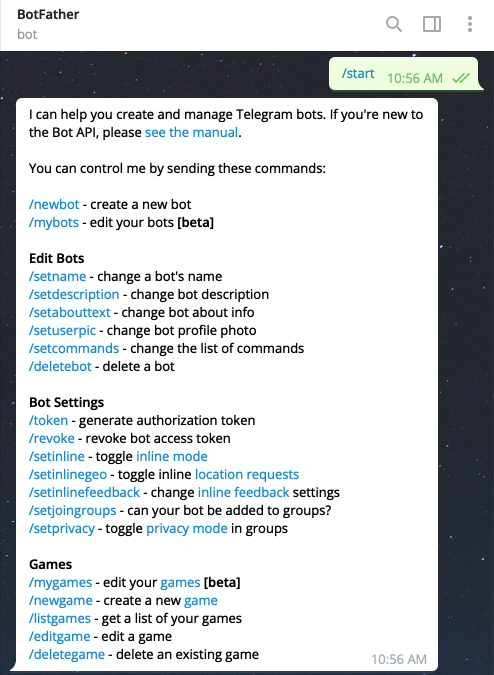
Task: Open the "inline mode" link
Action: (172, 456)
